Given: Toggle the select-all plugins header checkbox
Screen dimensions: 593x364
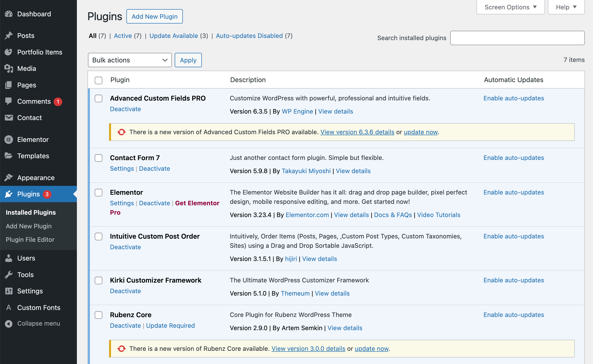Looking at the screenshot, I should [99, 80].
